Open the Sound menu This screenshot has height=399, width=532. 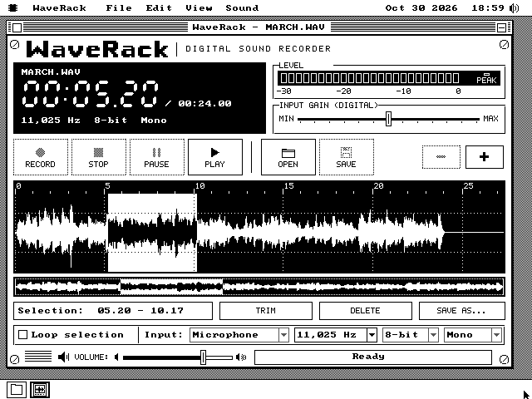click(242, 7)
